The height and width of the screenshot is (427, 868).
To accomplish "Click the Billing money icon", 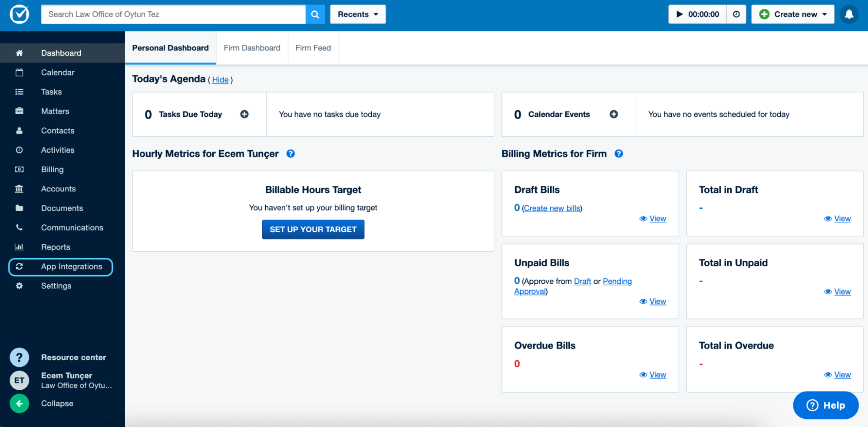I will coord(19,169).
